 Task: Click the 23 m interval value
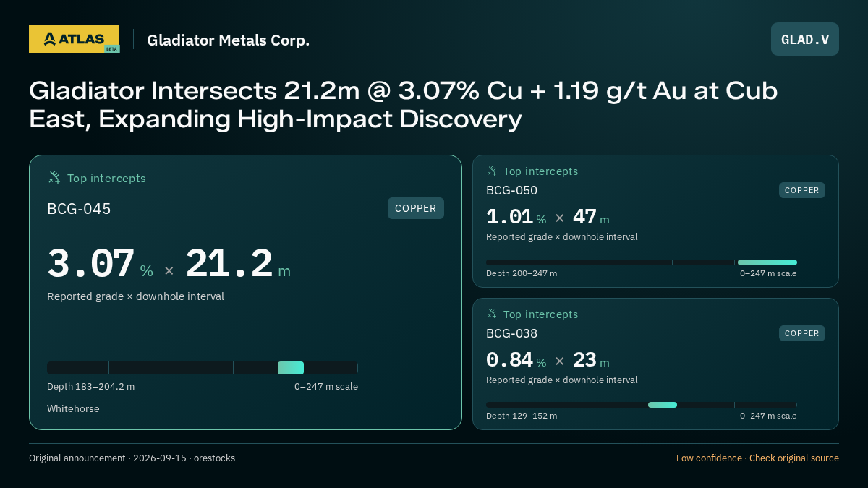pos(591,361)
